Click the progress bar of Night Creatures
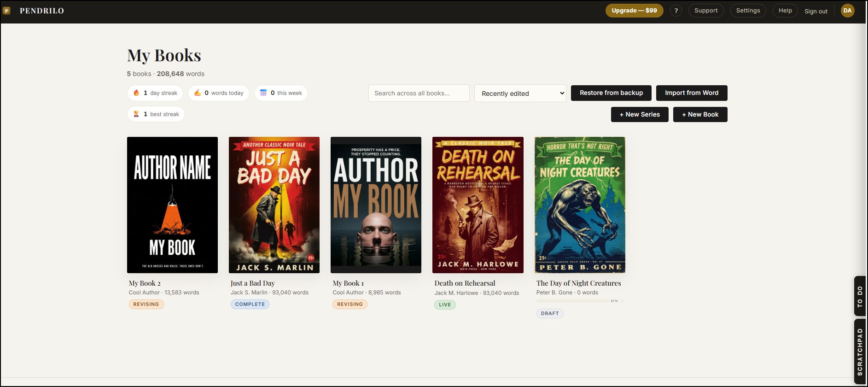The image size is (868, 387). pos(580,301)
